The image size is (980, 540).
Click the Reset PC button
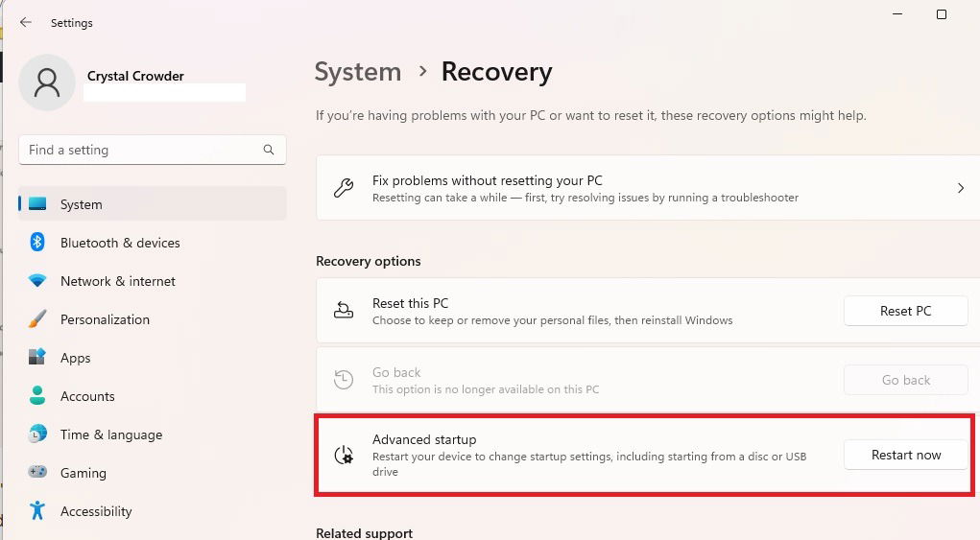pos(906,311)
